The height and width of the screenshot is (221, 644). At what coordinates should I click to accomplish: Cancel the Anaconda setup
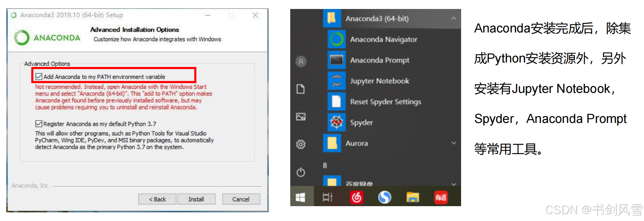click(x=241, y=199)
